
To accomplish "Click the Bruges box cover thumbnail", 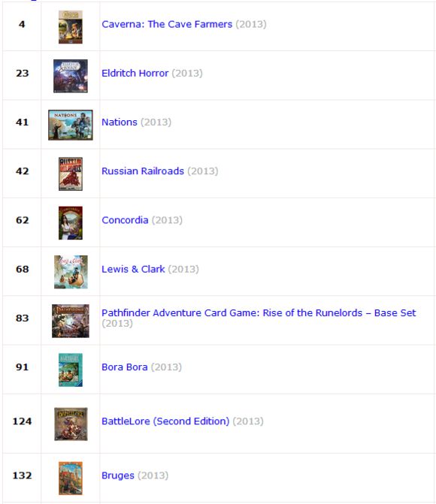I will point(71,478).
